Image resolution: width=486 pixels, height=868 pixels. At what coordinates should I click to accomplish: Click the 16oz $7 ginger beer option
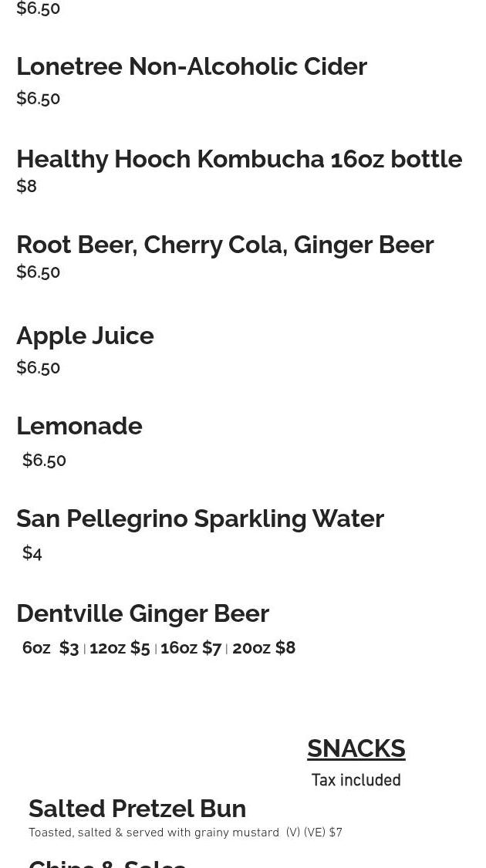tap(191, 647)
